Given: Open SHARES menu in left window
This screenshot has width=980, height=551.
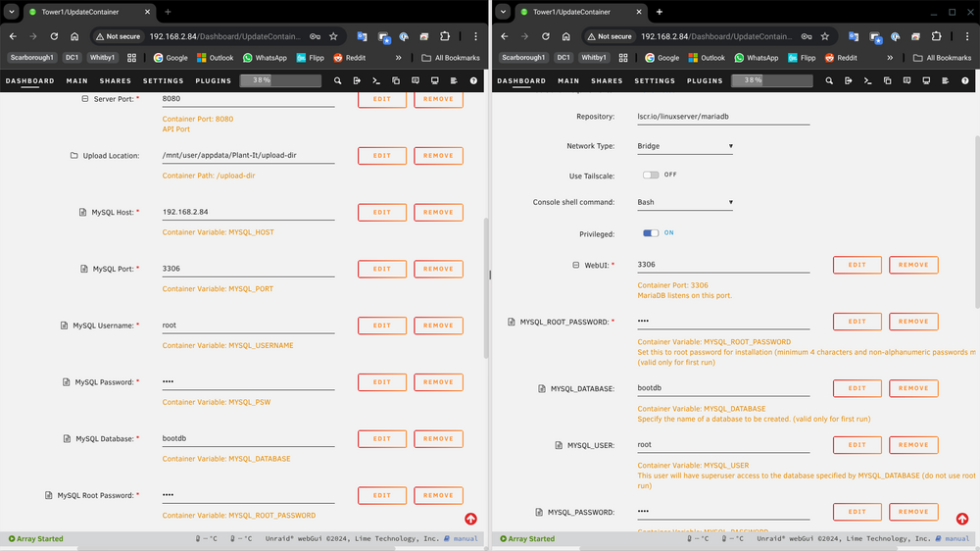Looking at the screenshot, I should click(x=116, y=80).
